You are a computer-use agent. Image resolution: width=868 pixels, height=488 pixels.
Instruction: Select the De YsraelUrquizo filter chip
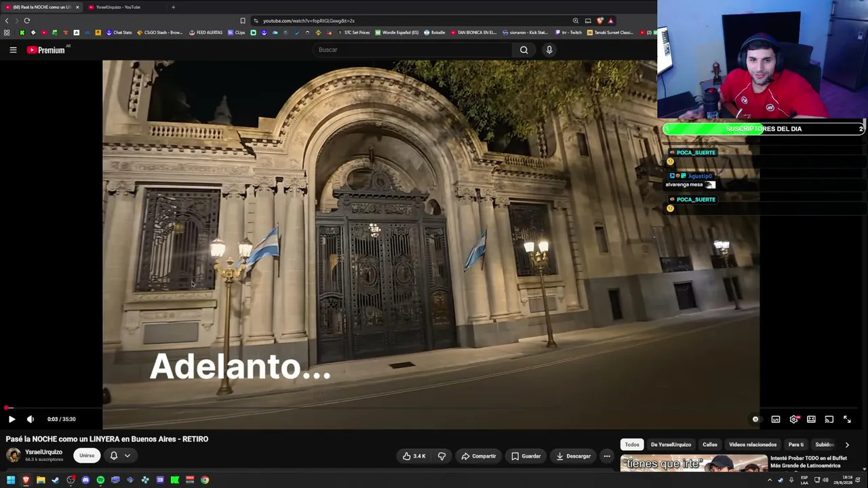[671, 445]
